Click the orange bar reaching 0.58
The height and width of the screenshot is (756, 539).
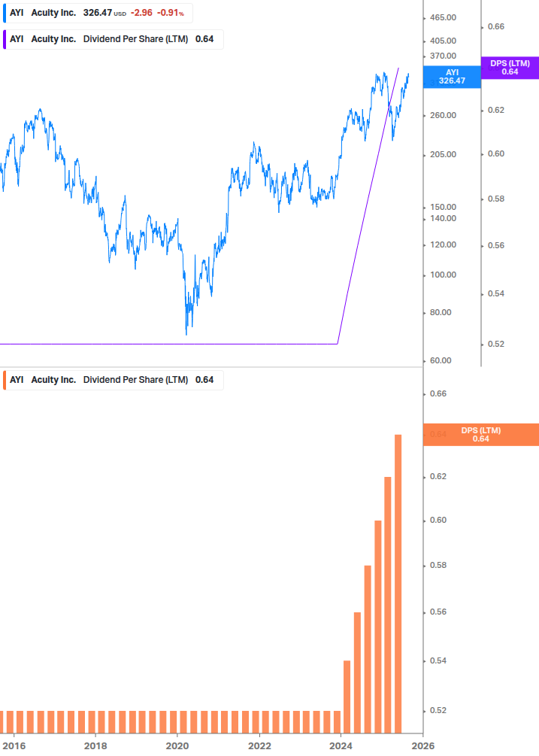[368, 649]
